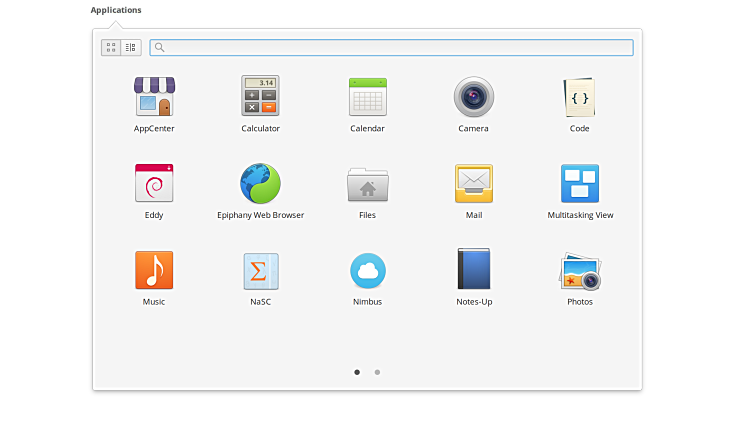Switch to category list view
Viewport: 752px width, 423px height.
pyautogui.click(x=130, y=47)
